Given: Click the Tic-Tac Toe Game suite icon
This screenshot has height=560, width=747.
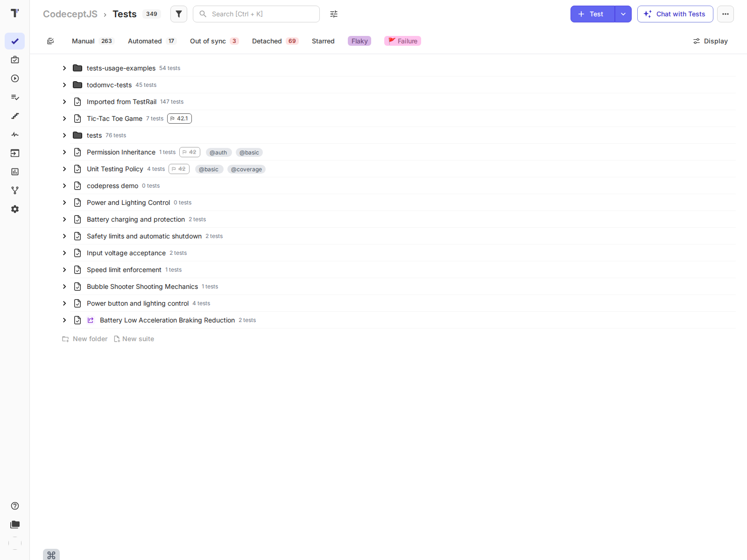Looking at the screenshot, I should [78, 119].
